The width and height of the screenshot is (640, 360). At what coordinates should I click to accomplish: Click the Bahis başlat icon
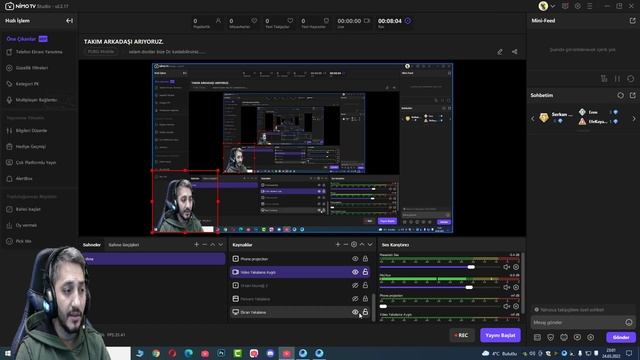[x=9, y=209]
